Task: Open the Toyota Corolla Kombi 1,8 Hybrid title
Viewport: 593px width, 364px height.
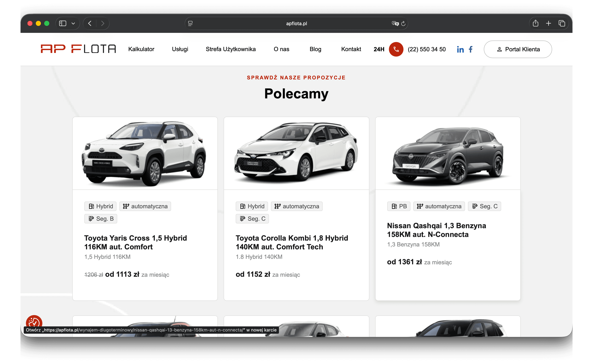Action: pyautogui.click(x=292, y=242)
